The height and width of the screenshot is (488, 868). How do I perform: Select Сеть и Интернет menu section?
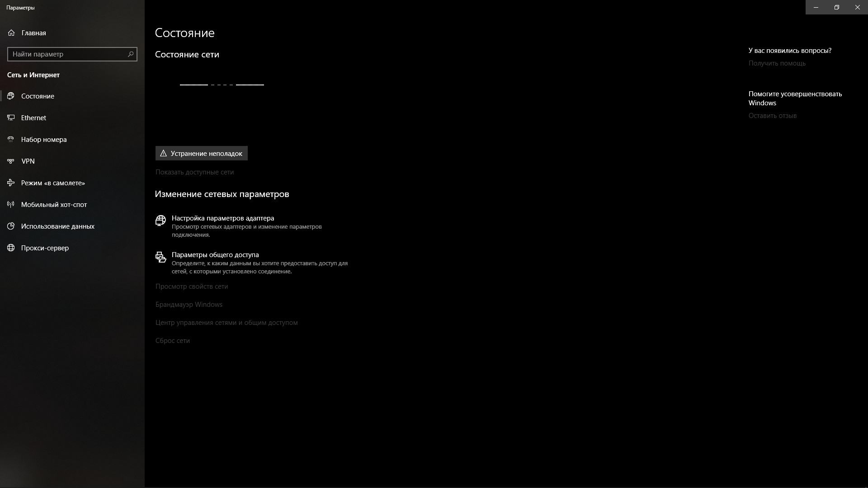click(x=33, y=75)
